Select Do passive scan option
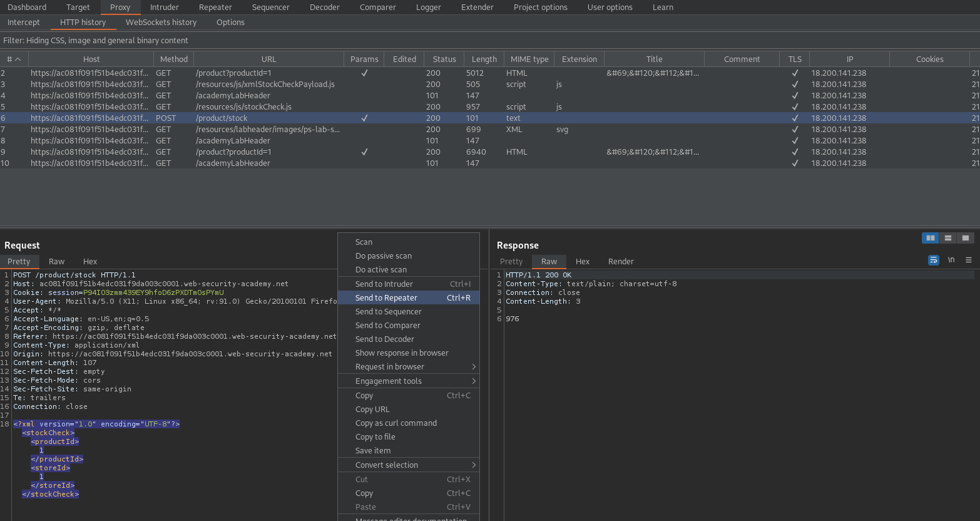This screenshot has height=521, width=980. (x=409, y=256)
